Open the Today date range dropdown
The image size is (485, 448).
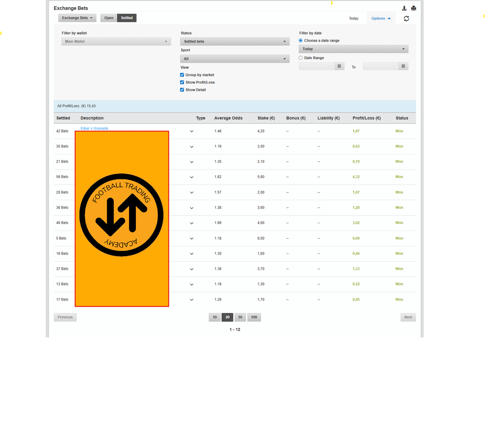pos(354,49)
